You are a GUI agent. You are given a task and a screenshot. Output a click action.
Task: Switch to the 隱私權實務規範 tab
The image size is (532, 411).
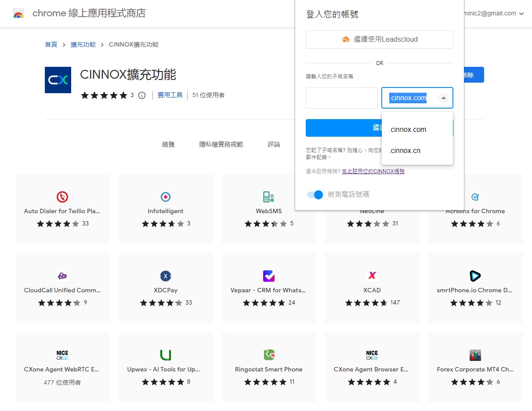click(221, 144)
